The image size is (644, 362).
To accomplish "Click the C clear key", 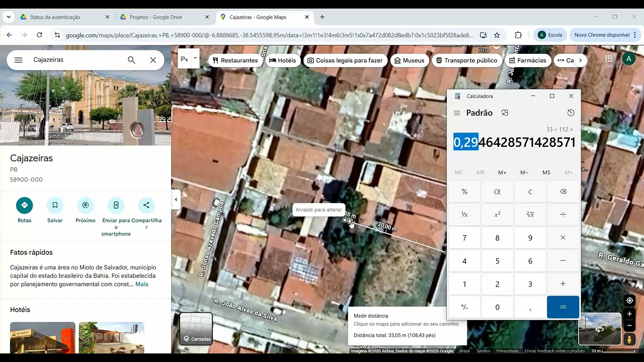I will coord(530,192).
